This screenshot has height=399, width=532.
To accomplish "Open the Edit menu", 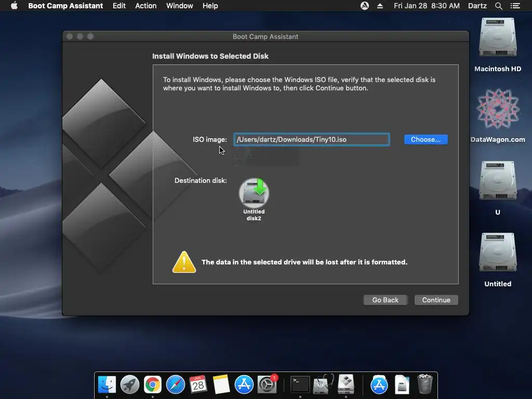I will (119, 6).
